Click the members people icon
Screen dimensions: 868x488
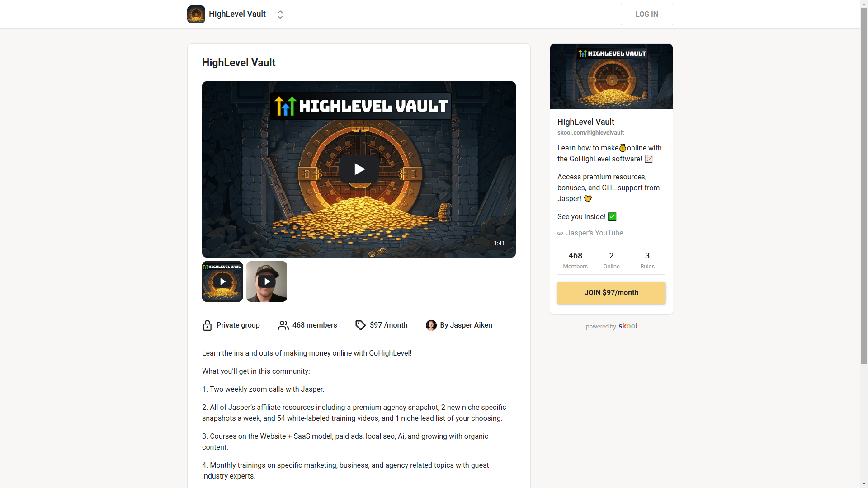[283, 325]
